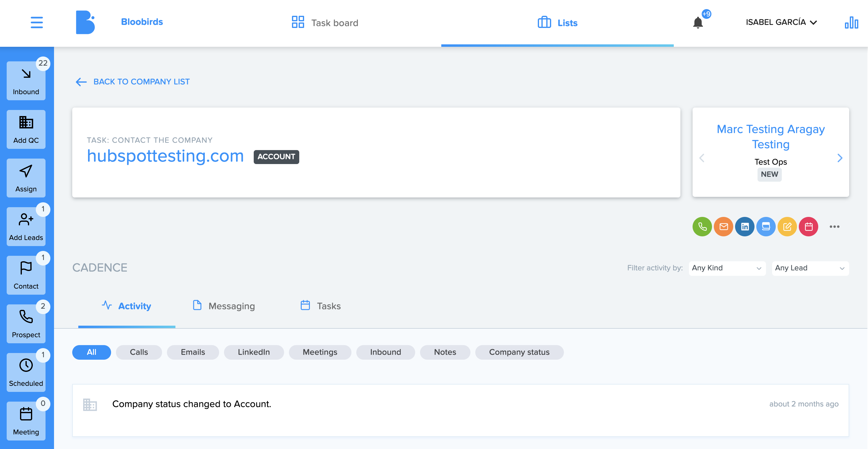
Task: Click the light blue inbound action button
Action: 765,227
